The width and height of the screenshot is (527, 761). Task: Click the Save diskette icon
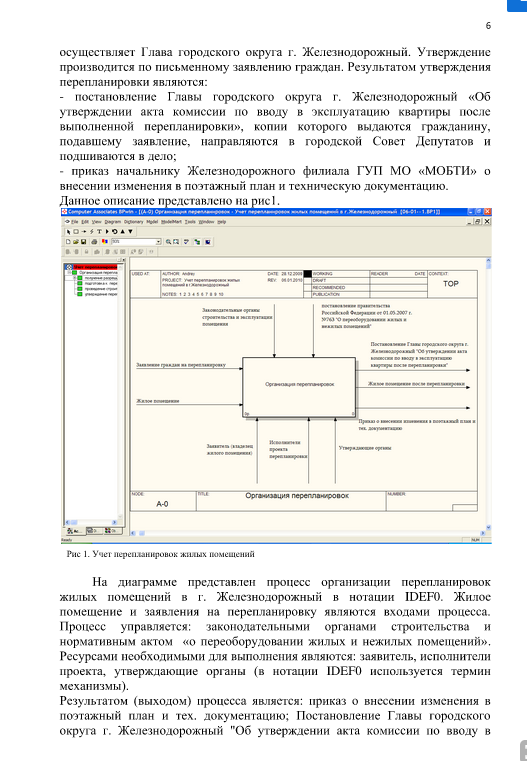point(83,242)
